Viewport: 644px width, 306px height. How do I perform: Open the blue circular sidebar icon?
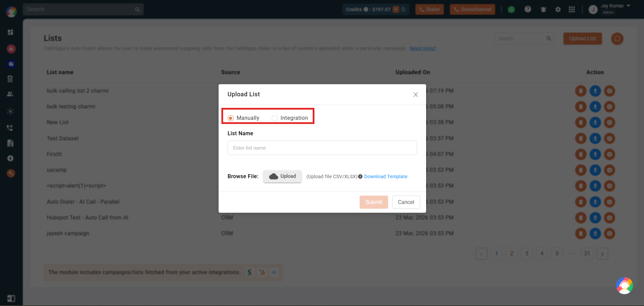[x=11, y=64]
